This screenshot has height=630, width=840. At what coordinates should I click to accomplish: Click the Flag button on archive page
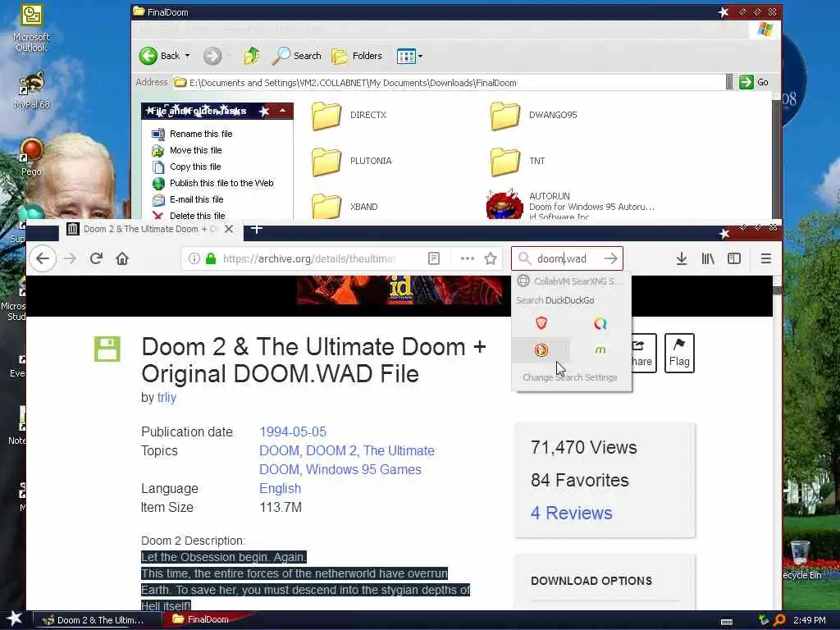[679, 353]
